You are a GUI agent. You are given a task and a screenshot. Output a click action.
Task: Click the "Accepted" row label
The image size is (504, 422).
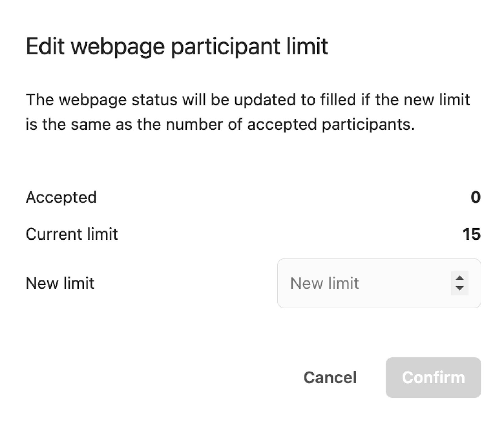[61, 197]
